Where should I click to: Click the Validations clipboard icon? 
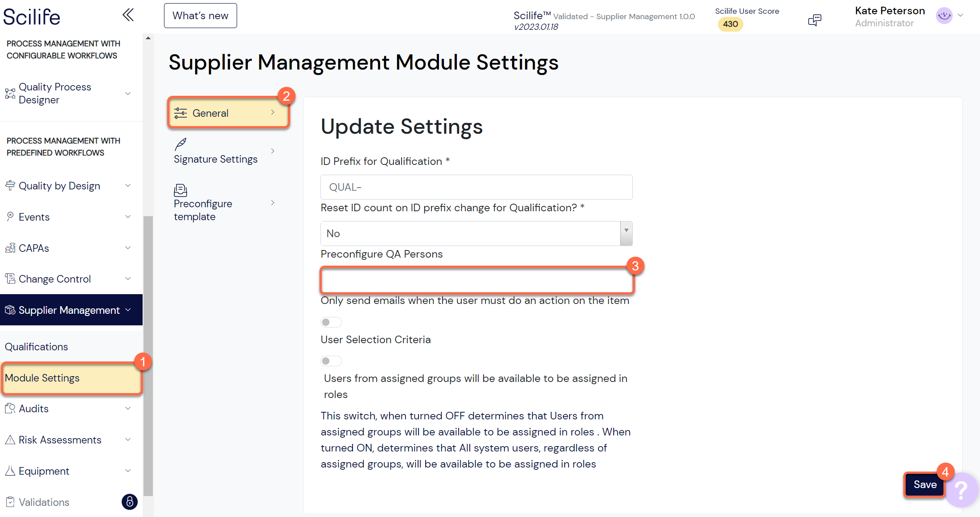click(x=10, y=502)
